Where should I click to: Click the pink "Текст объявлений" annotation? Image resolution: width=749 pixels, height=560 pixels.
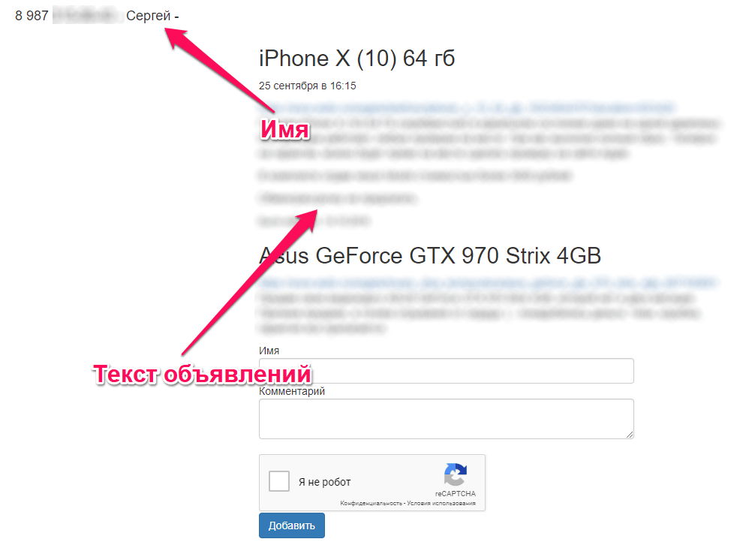[x=203, y=375]
